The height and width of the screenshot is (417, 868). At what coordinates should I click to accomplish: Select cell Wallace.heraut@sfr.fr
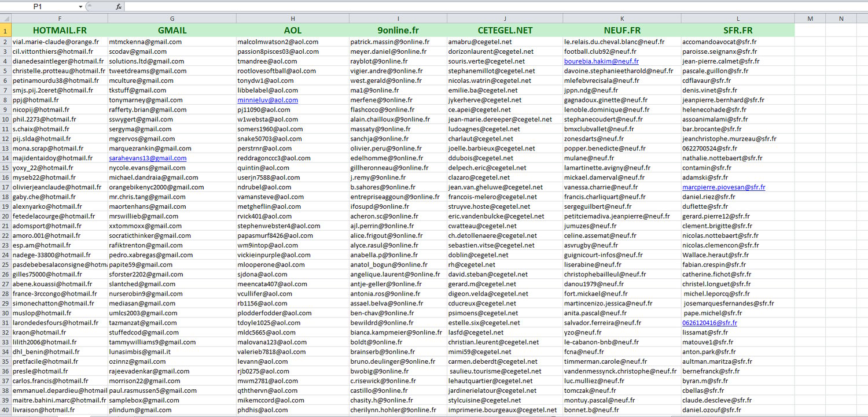point(738,255)
